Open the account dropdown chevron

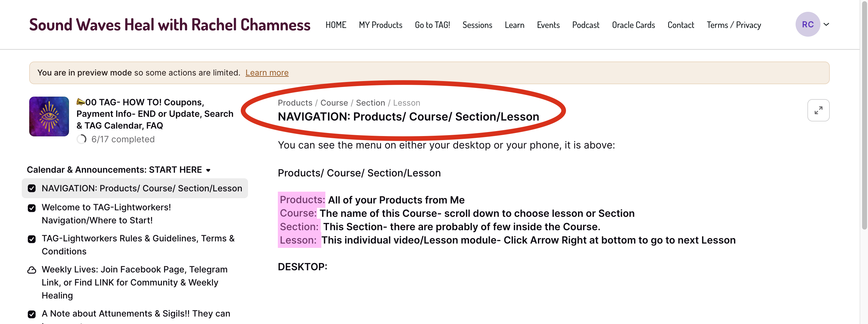point(826,25)
